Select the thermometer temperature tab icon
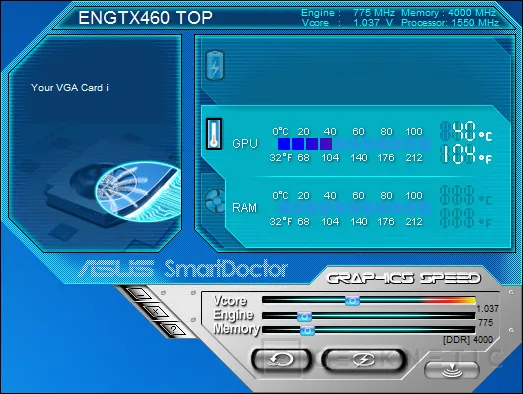Image resolution: width=523 pixels, height=394 pixels. point(214,134)
